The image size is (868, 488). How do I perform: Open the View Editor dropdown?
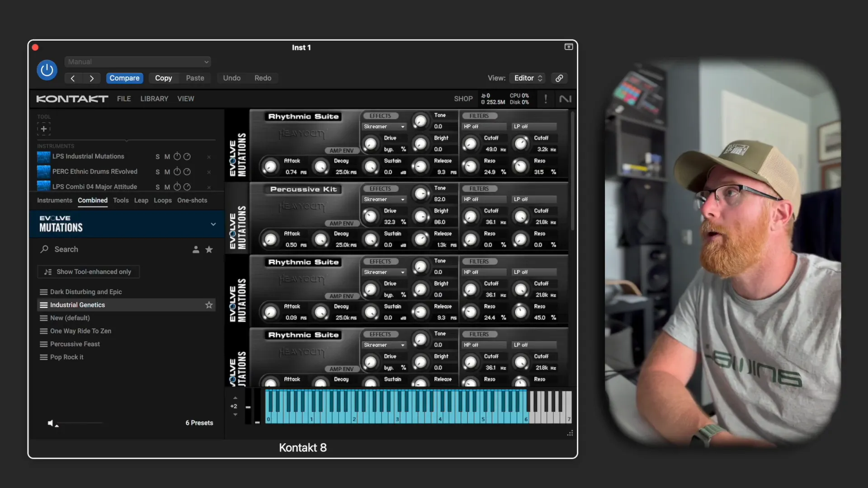527,78
